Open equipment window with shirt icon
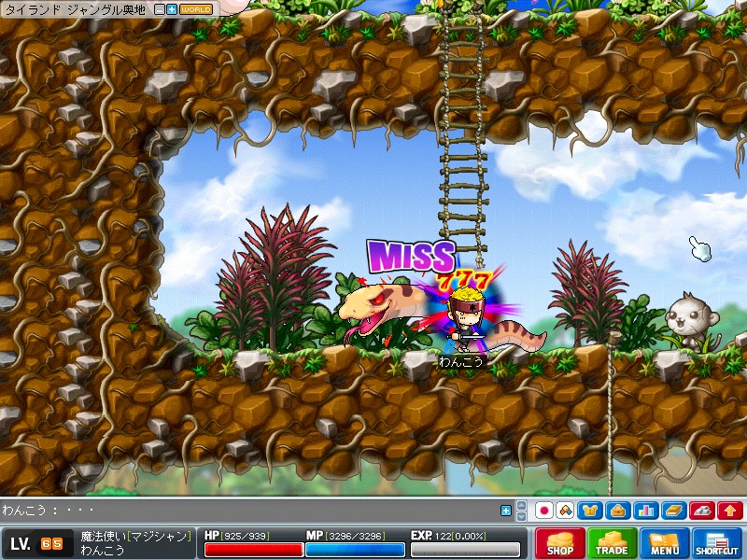Screen dimensions: 747x560 point(592,511)
